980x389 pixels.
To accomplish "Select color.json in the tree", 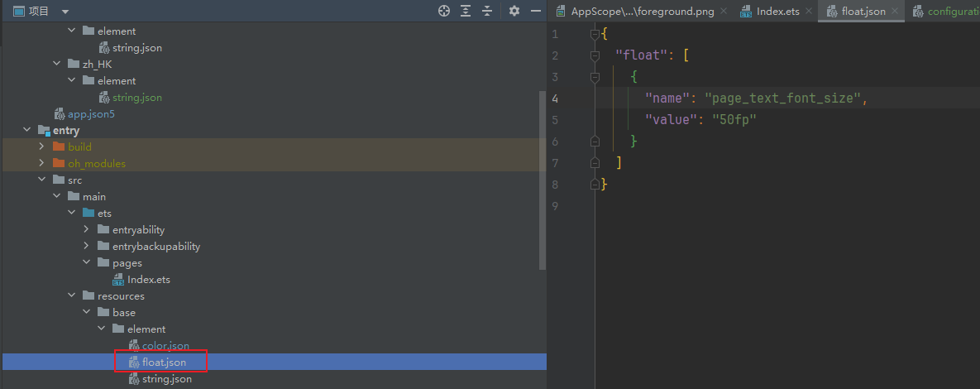I will 165,345.
